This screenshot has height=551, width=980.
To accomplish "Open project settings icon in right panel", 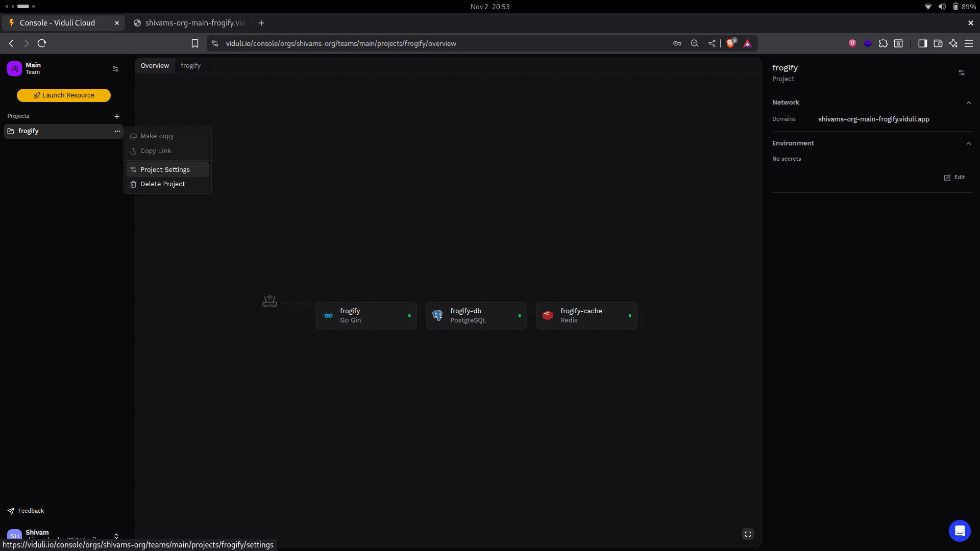I will click(x=962, y=73).
